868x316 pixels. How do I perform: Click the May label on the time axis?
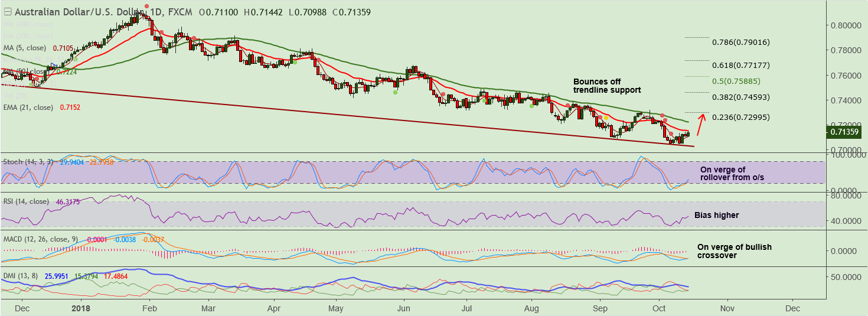(335, 308)
